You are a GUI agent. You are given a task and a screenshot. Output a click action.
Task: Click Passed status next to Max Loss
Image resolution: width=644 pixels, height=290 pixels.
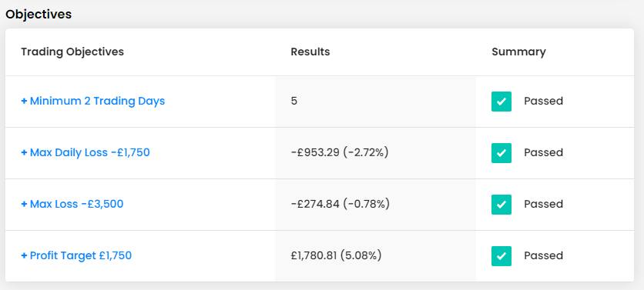click(543, 204)
